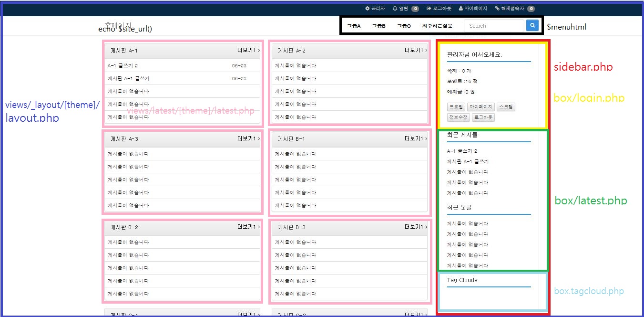This screenshot has height=317, width=644.
Task: Open the 그룹A menu
Action: click(x=354, y=26)
